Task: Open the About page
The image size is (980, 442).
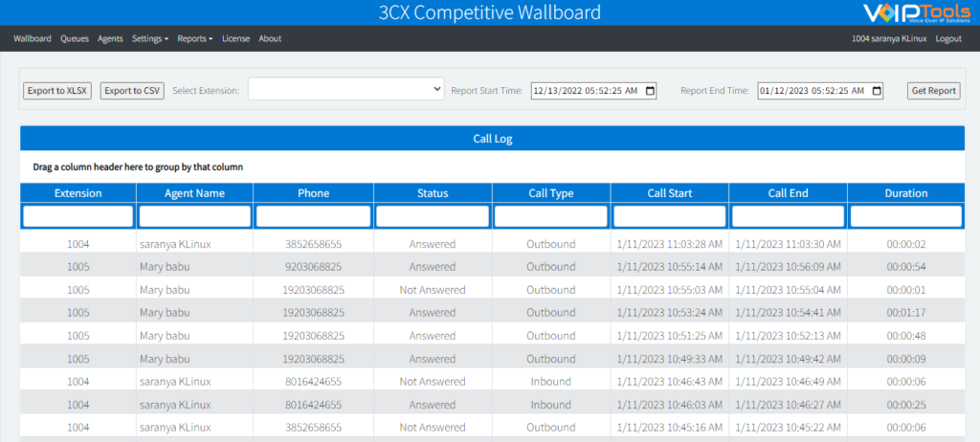Action: pos(270,39)
